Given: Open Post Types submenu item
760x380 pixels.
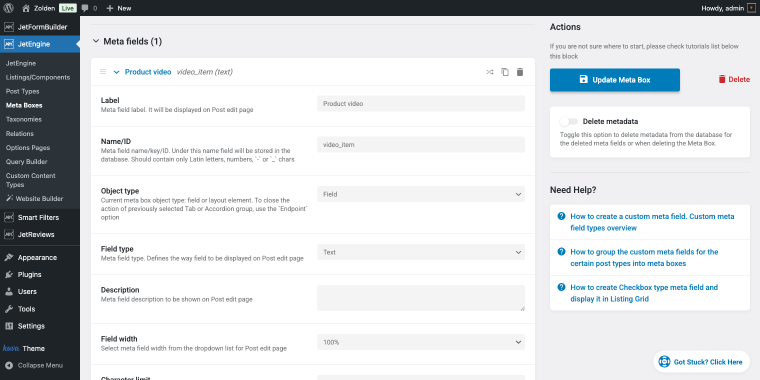Looking at the screenshot, I should (23, 92).
